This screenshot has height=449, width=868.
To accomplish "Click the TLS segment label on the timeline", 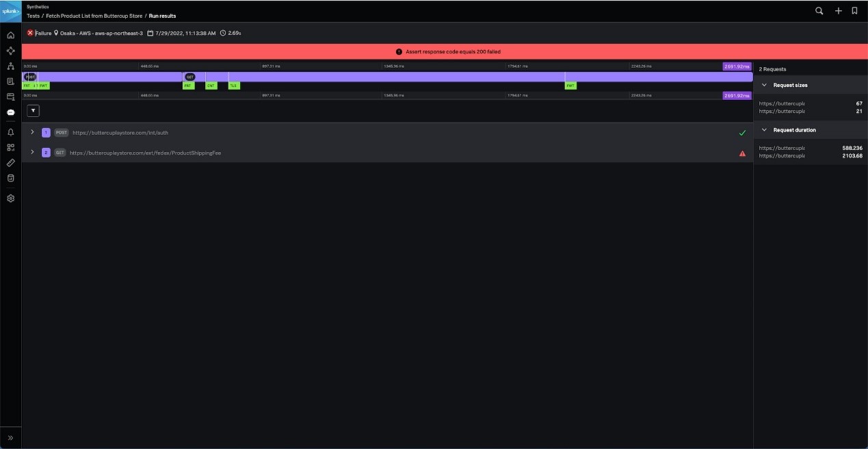I will coord(234,86).
